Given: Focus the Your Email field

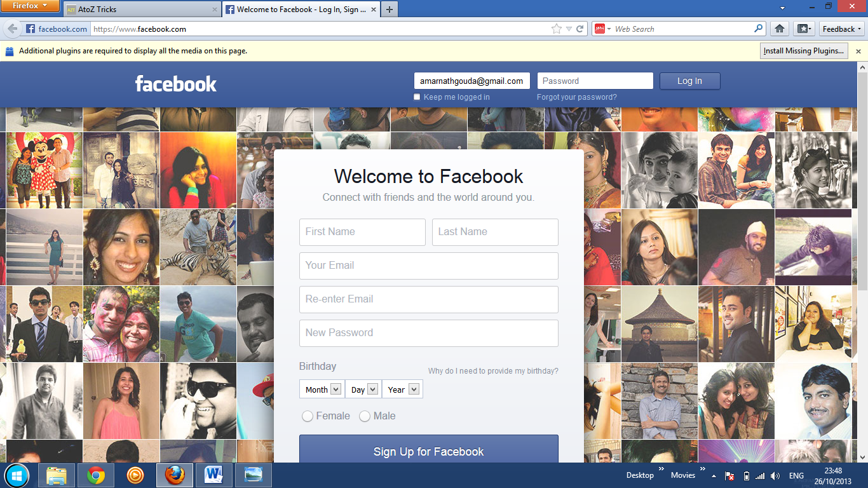Looking at the screenshot, I should [429, 266].
